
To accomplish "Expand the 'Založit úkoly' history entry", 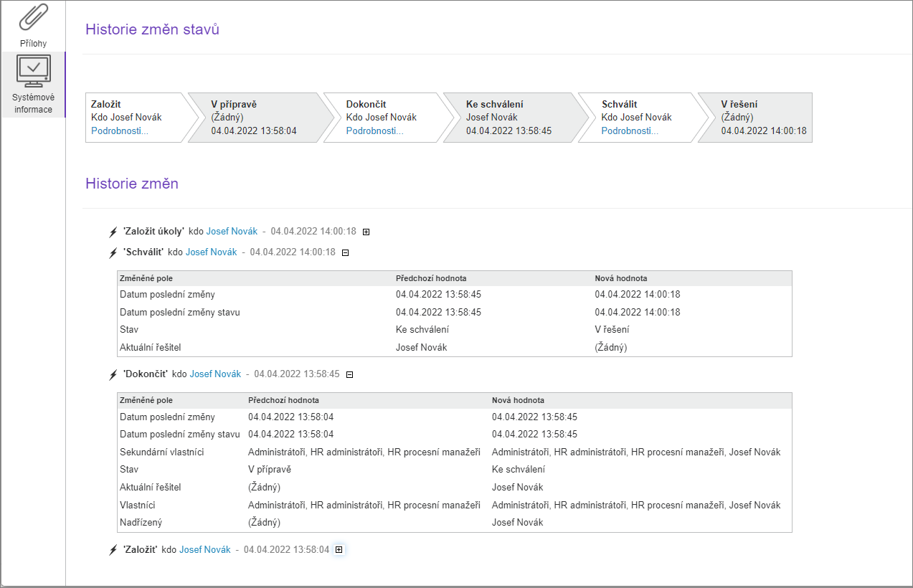I will pos(366,232).
